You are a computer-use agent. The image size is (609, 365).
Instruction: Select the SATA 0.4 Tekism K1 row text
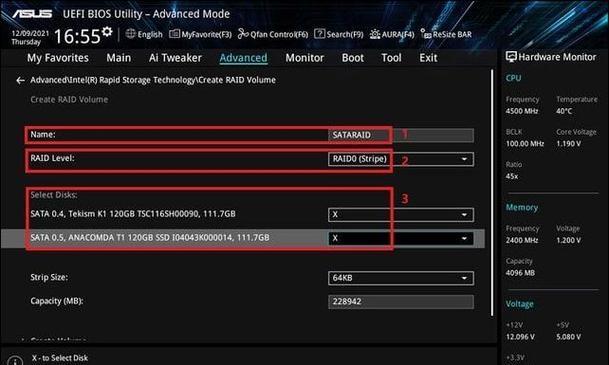[133, 214]
